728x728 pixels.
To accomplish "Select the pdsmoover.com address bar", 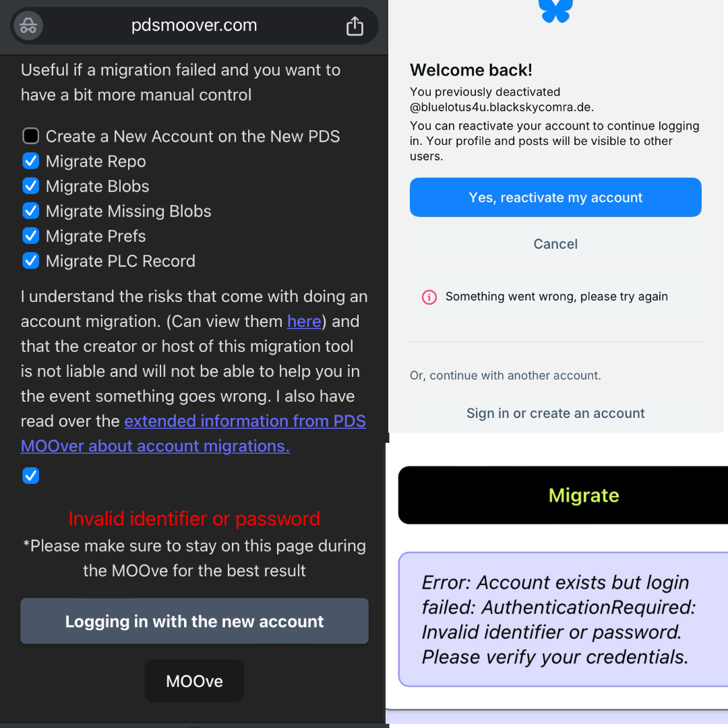I will pos(194,26).
